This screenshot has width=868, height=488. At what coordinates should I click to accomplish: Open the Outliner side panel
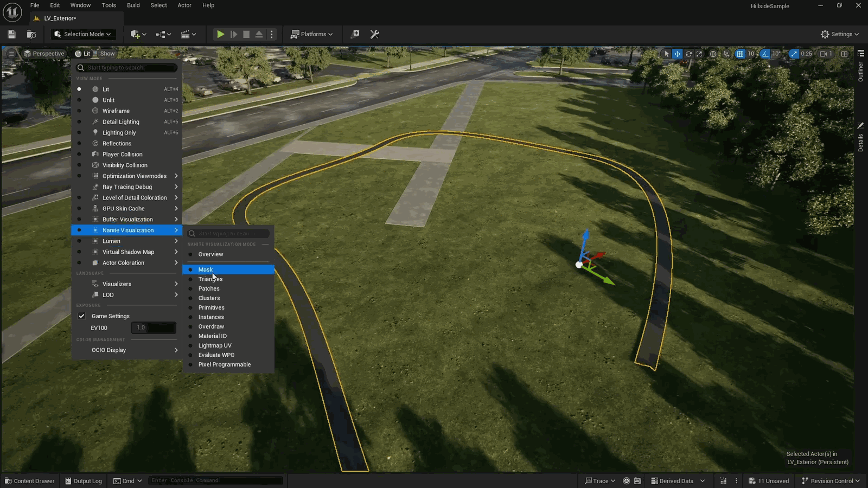point(860,66)
